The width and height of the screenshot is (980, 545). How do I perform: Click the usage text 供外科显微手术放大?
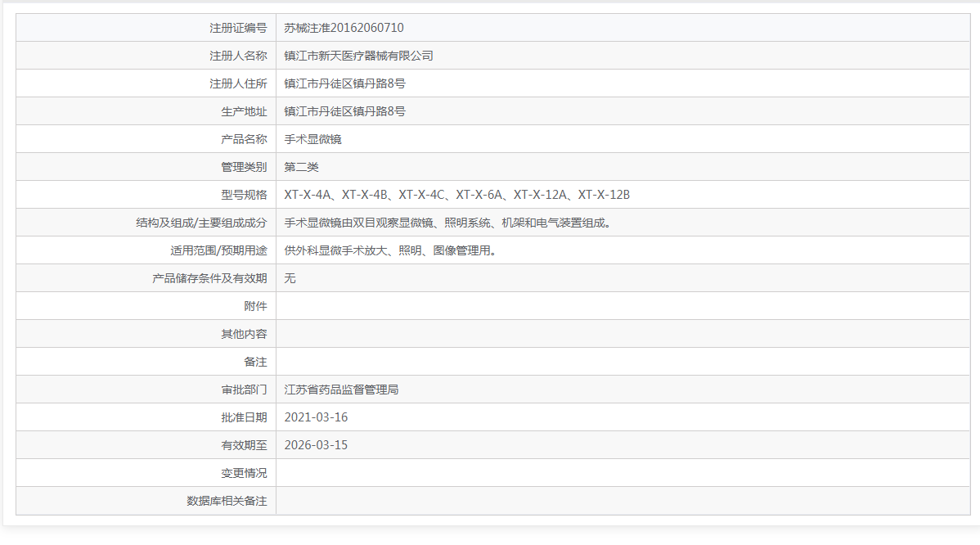tap(391, 250)
